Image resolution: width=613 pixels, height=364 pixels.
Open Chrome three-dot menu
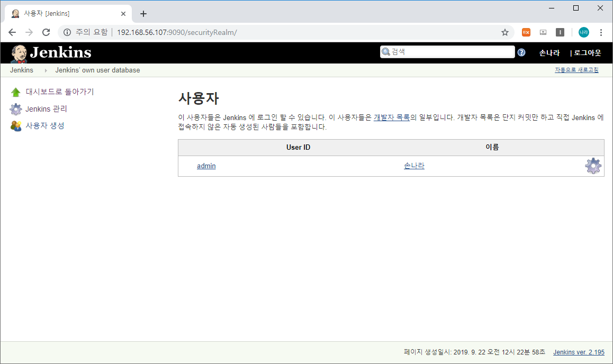(x=601, y=32)
